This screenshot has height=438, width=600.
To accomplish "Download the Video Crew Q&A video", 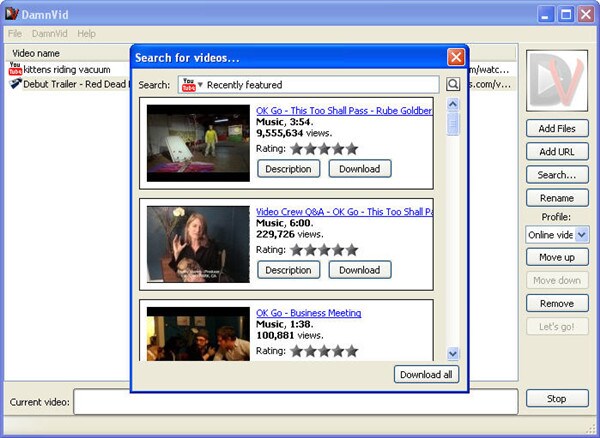I will (x=360, y=270).
